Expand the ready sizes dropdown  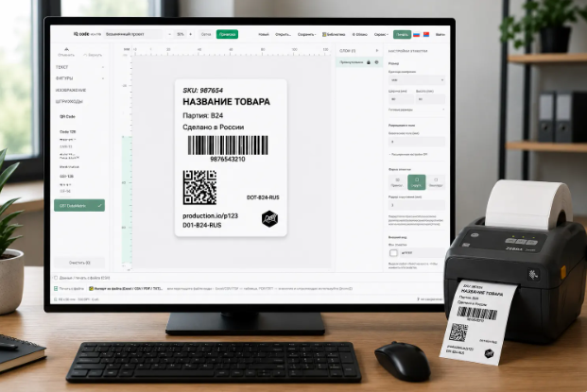[417, 110]
